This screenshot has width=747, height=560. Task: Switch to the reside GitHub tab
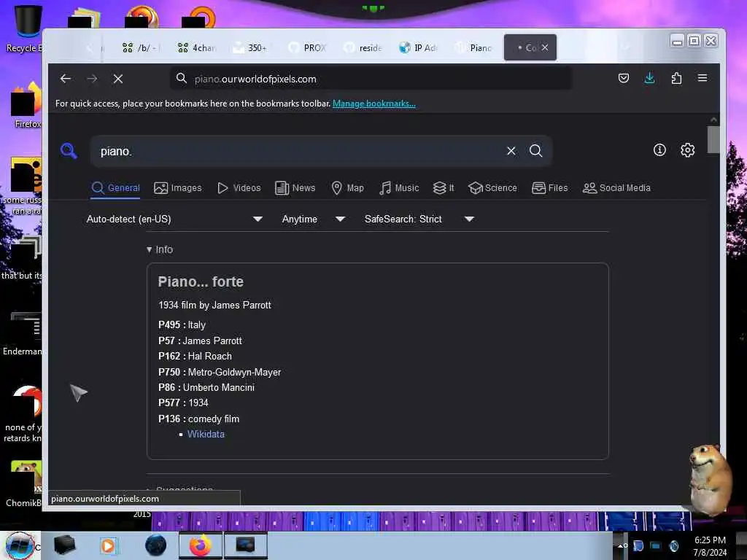363,47
